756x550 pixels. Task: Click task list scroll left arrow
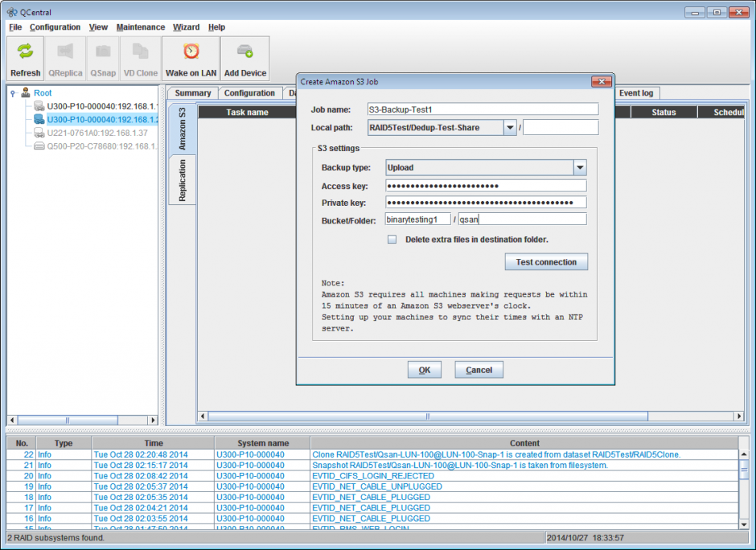203,416
